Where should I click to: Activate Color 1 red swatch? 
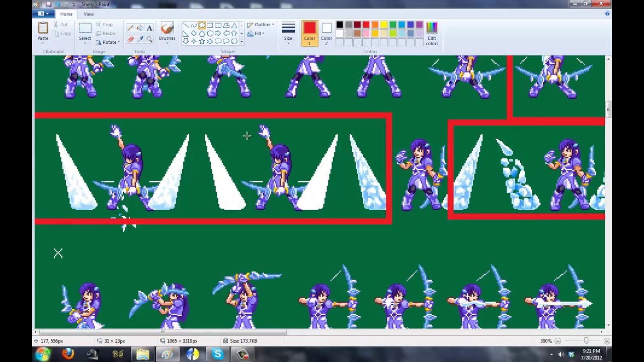point(309,33)
